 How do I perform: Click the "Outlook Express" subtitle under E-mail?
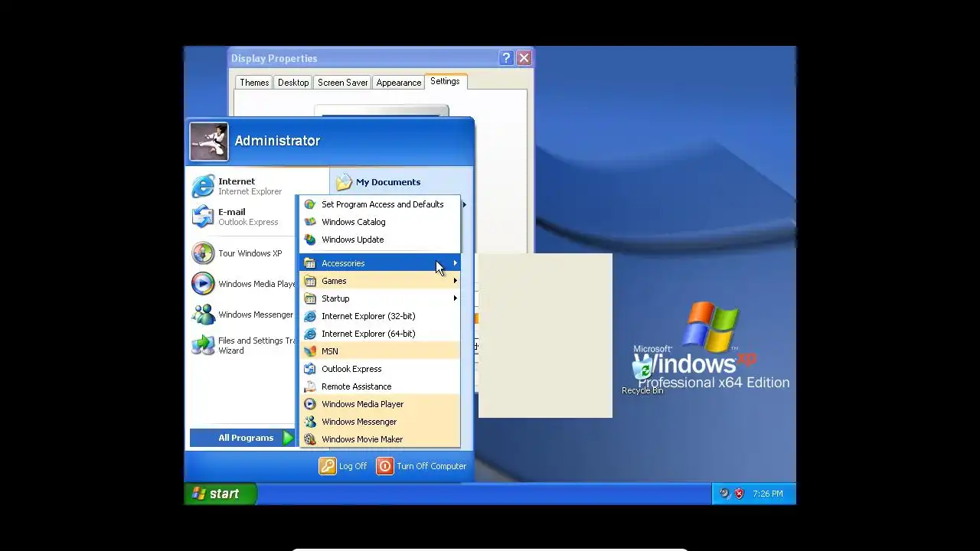pyautogui.click(x=248, y=223)
